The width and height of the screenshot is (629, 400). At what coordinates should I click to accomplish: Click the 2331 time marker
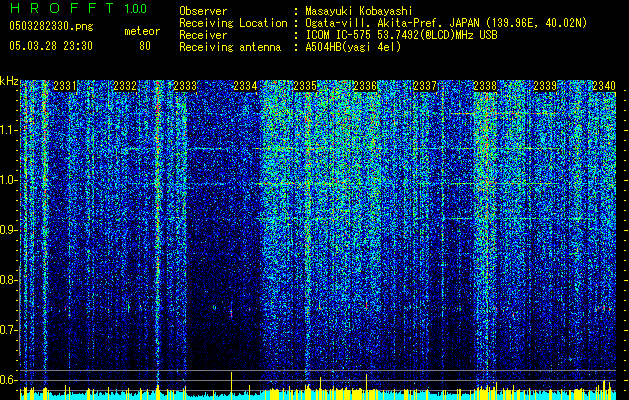(65, 86)
